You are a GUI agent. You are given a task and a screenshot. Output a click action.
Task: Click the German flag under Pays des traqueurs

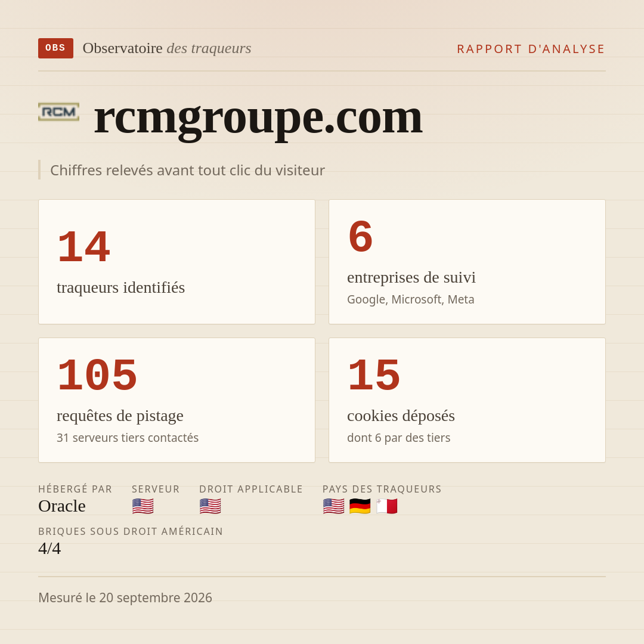point(360,506)
